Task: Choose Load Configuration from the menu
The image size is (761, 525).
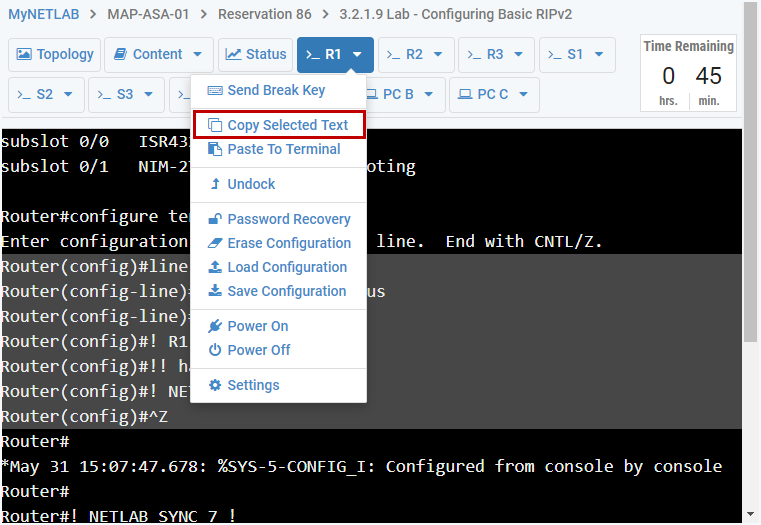Action: (x=287, y=268)
